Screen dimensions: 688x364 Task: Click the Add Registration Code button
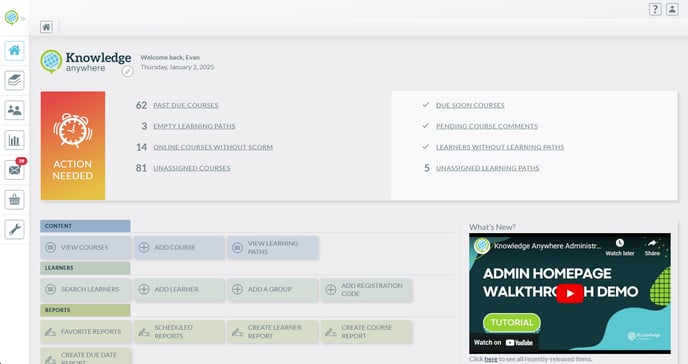coord(366,289)
